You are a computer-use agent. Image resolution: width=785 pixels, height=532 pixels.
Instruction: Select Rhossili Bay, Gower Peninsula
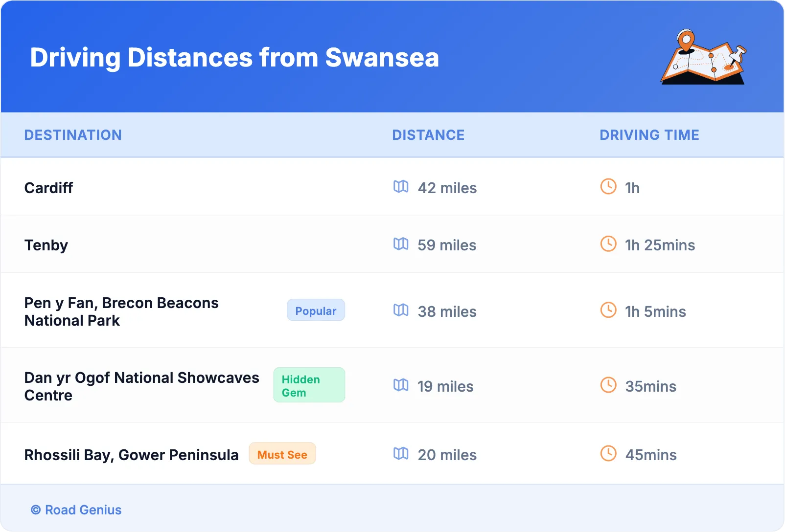(131, 455)
